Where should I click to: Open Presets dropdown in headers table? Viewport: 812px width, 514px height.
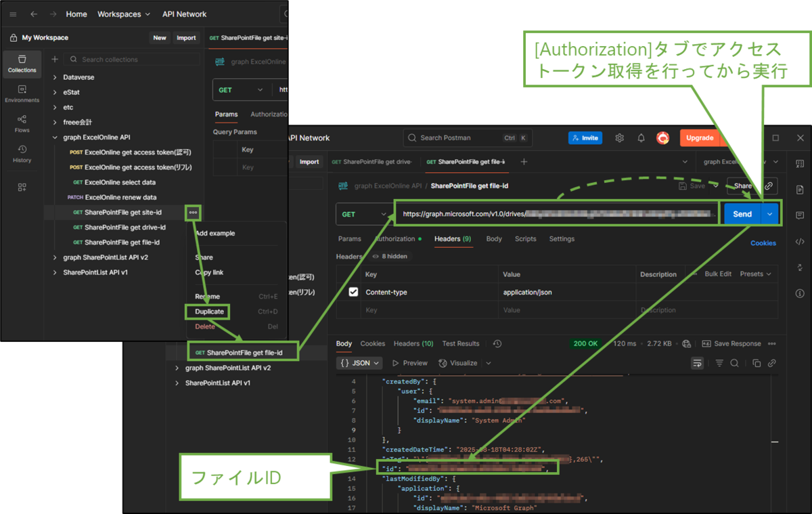[756, 274]
